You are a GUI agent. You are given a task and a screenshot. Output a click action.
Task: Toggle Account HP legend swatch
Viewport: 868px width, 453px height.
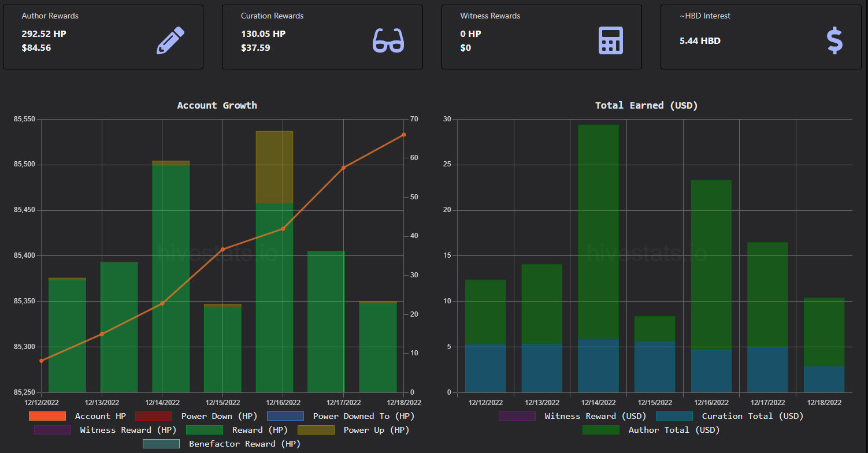click(47, 416)
